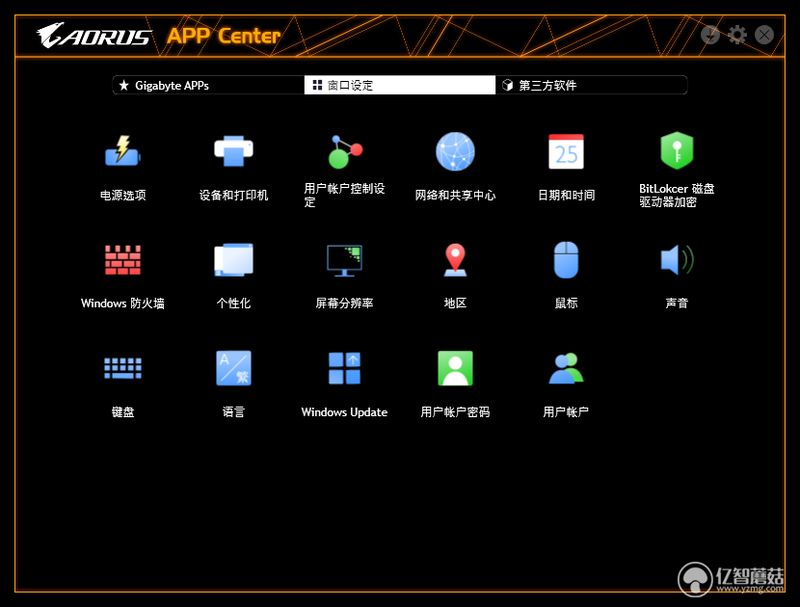This screenshot has width=800, height=607.
Task: Open 语言 language icon
Action: click(x=234, y=368)
